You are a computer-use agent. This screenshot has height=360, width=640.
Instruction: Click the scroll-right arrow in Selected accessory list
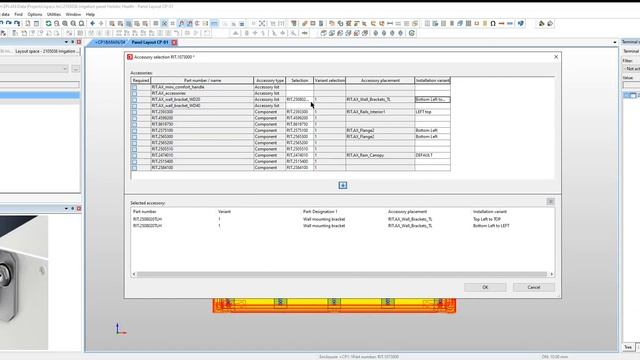click(551, 274)
